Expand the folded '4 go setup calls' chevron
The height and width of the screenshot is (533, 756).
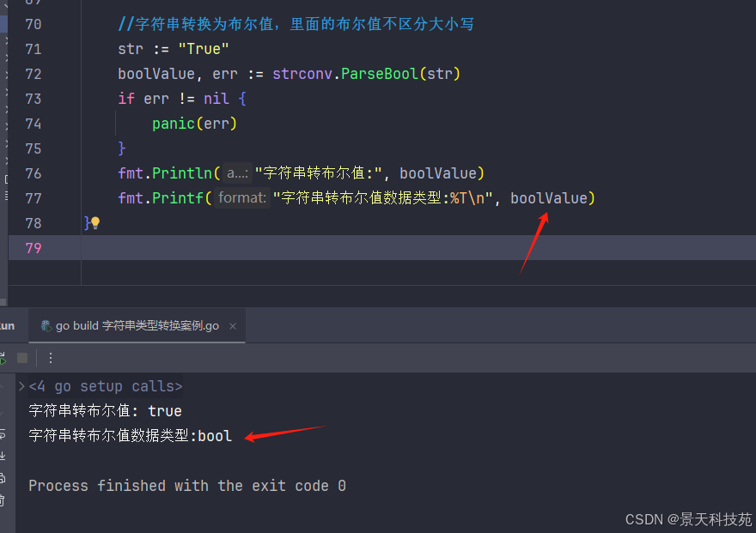[x=21, y=386]
